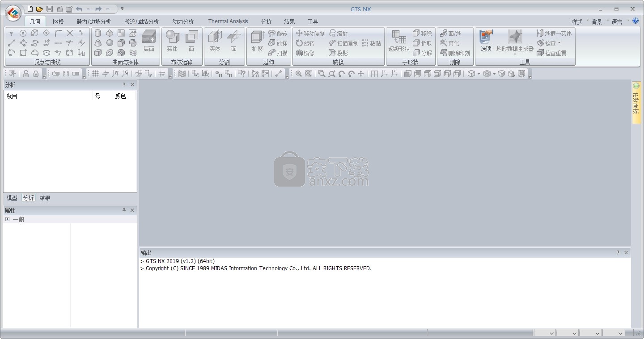Close the 输出 output panel
The height and width of the screenshot is (339, 644).
point(626,252)
